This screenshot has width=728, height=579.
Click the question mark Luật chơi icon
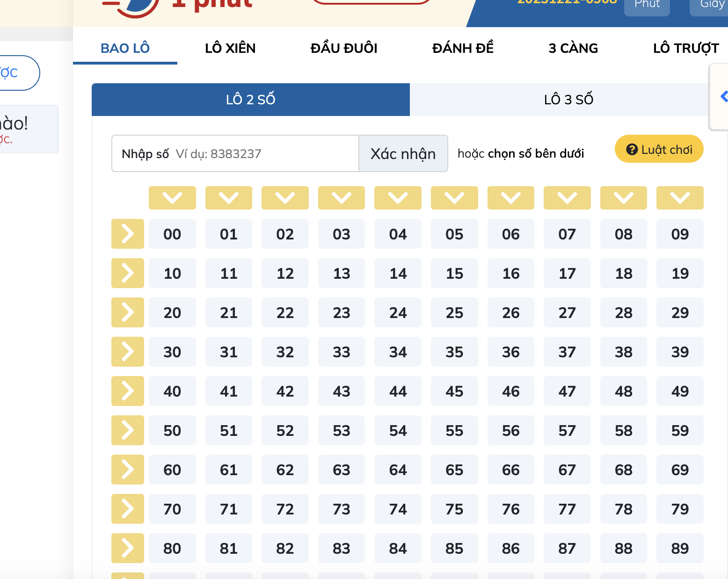[x=632, y=150]
